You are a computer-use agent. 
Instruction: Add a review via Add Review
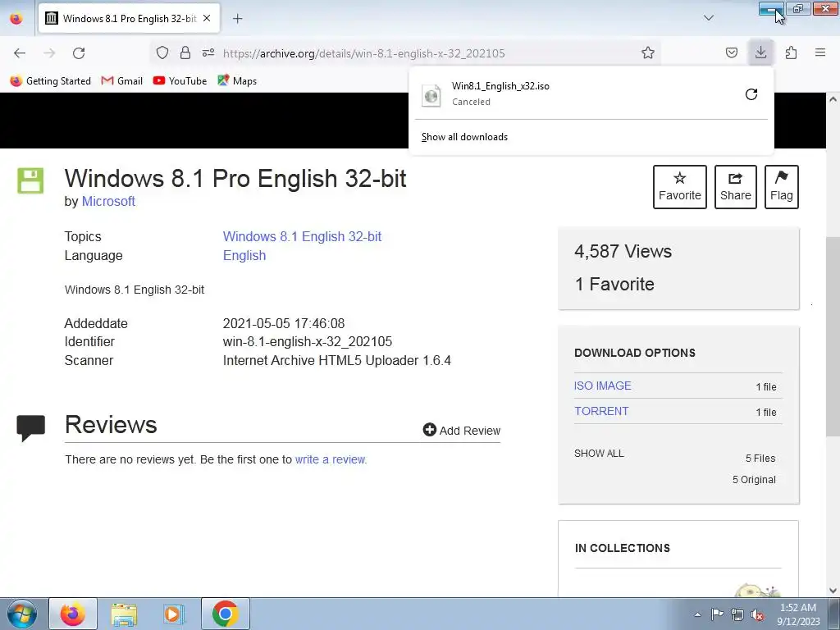(x=461, y=430)
